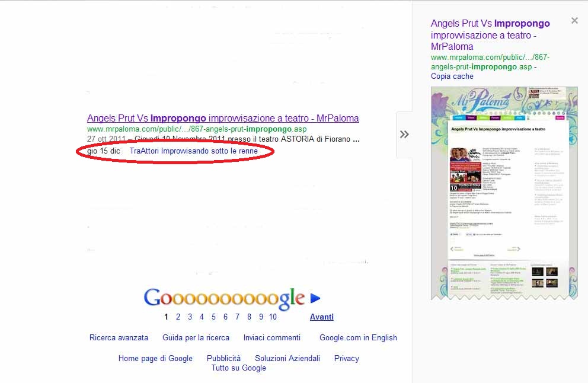Open Home page di Google link
This screenshot has width=588, height=383.
[x=155, y=359]
